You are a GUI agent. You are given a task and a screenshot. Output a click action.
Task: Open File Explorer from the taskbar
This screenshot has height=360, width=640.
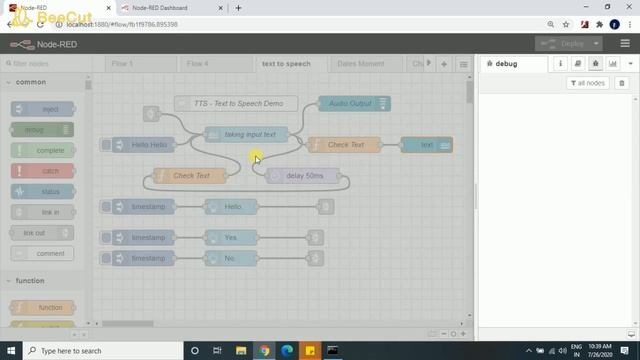[x=241, y=351]
